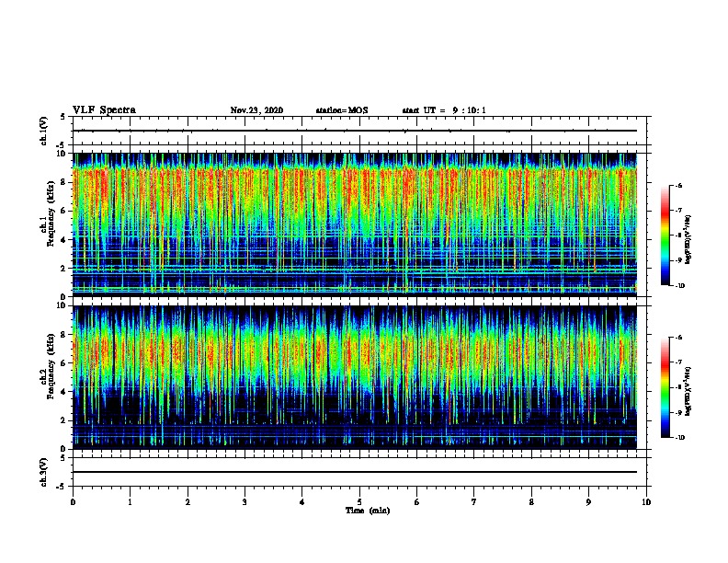728x563 pixels.
Task: Click time axis tick label "5"
Action: (x=359, y=502)
